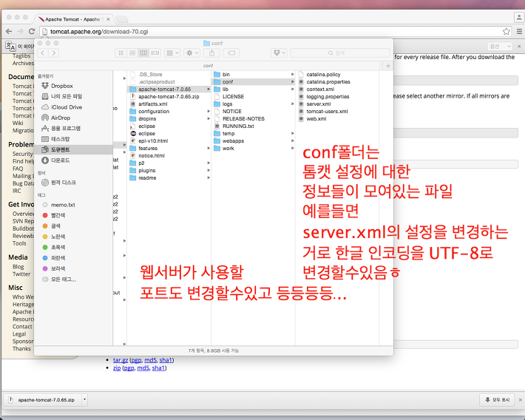The height and width of the screenshot is (420, 525).
Task: Expand the readme folder arrow
Action: tap(209, 178)
